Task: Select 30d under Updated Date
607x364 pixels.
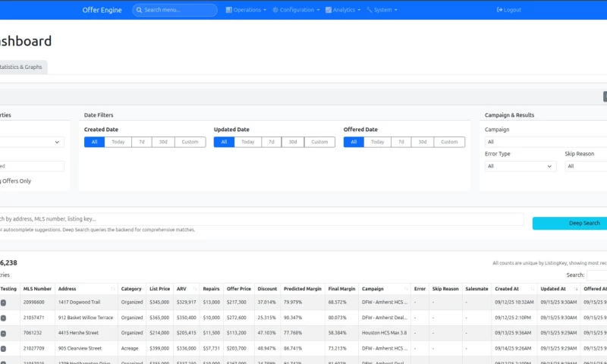Action: 293,142
